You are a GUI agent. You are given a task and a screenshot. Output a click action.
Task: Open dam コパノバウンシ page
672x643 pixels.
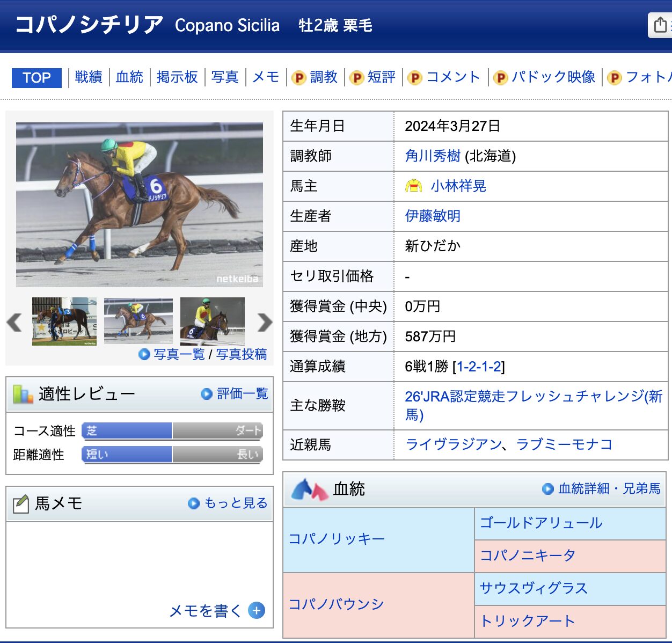(x=337, y=604)
